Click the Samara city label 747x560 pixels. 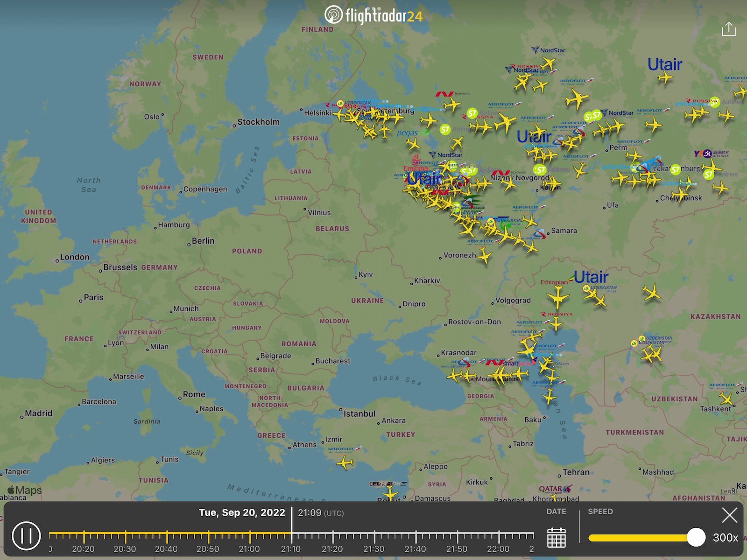pos(564,231)
